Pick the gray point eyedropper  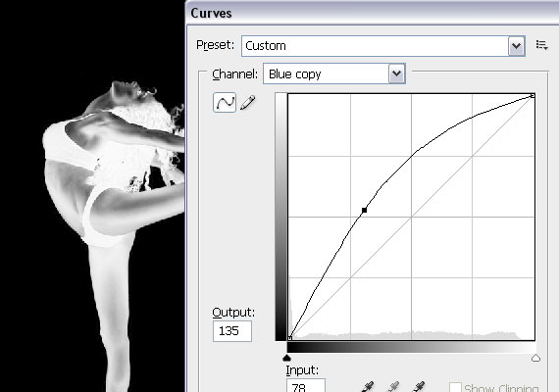393,387
